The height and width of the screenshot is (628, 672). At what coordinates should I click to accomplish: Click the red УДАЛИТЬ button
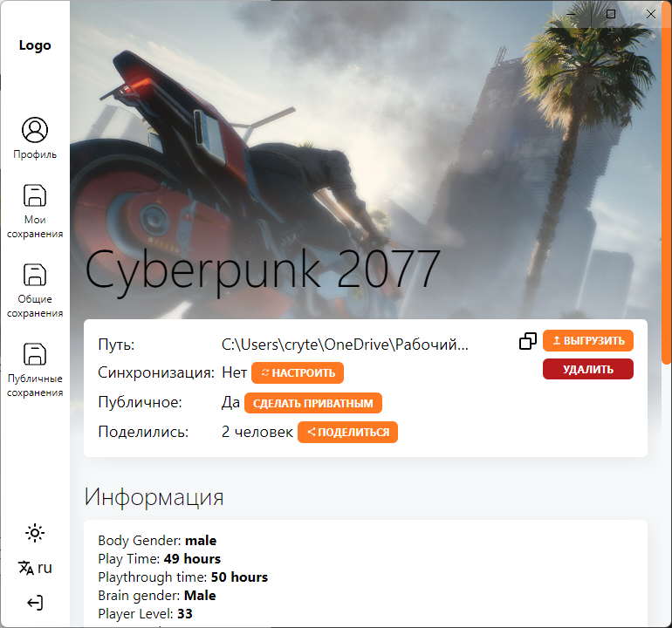click(x=588, y=369)
